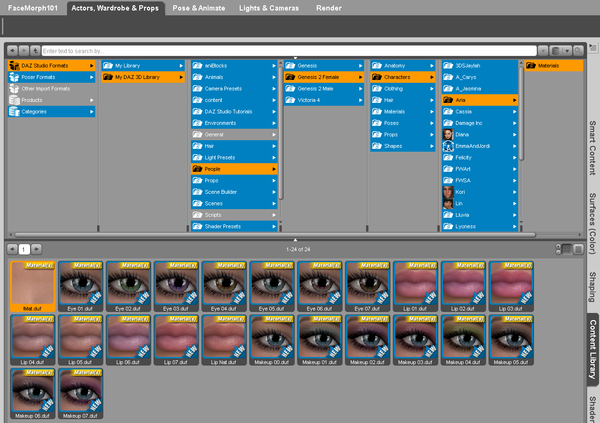Screen dimensions: 600x423
Task: Select the Aria character folder
Action: [x=480, y=100]
